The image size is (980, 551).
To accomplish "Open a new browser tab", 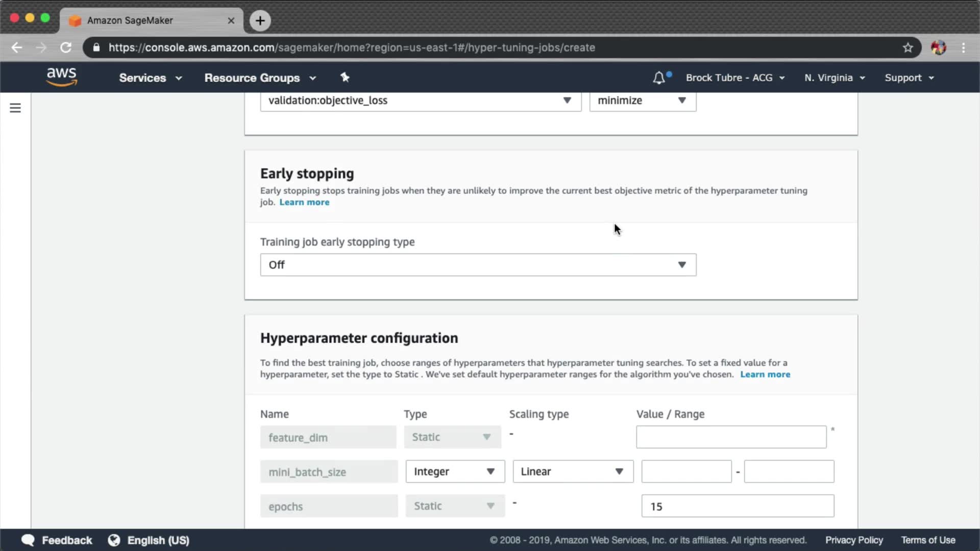I will 260,20.
